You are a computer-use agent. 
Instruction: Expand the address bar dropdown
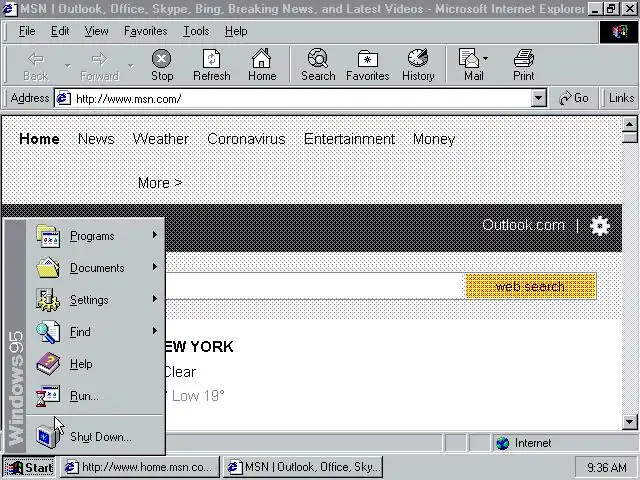538,98
